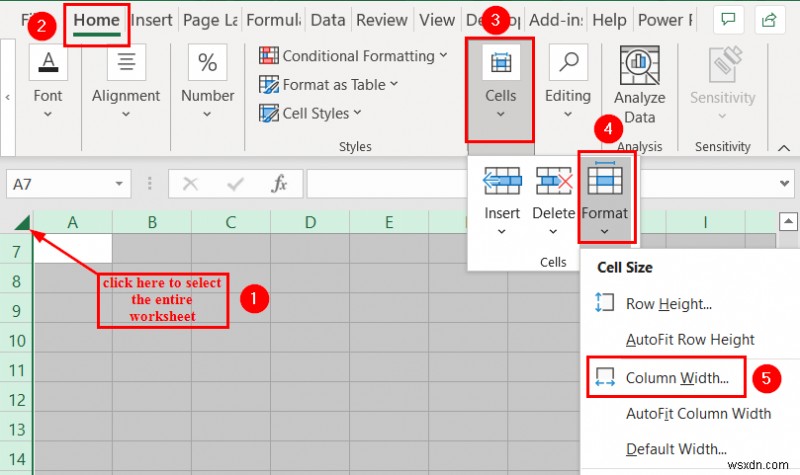Expand the Delete dropdown chevron

553,232
